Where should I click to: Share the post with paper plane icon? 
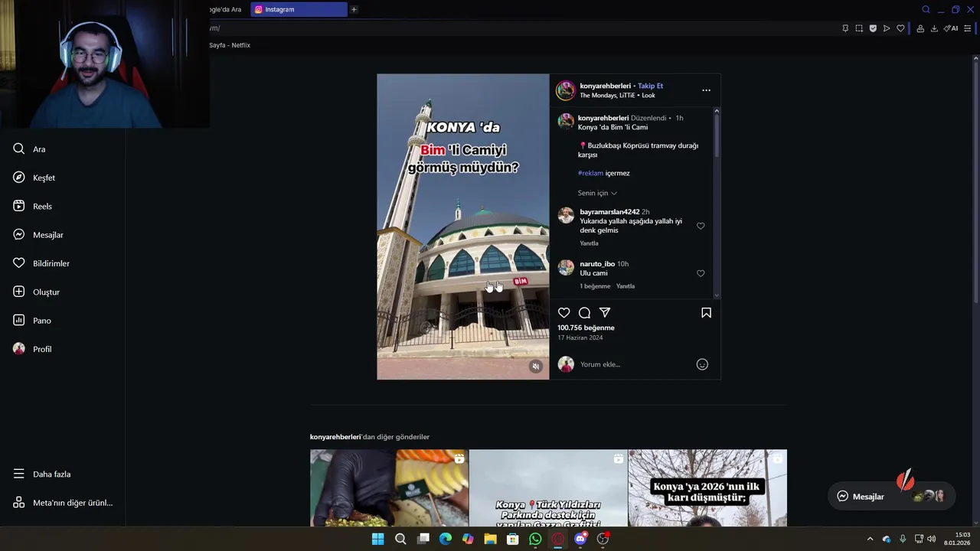605,312
